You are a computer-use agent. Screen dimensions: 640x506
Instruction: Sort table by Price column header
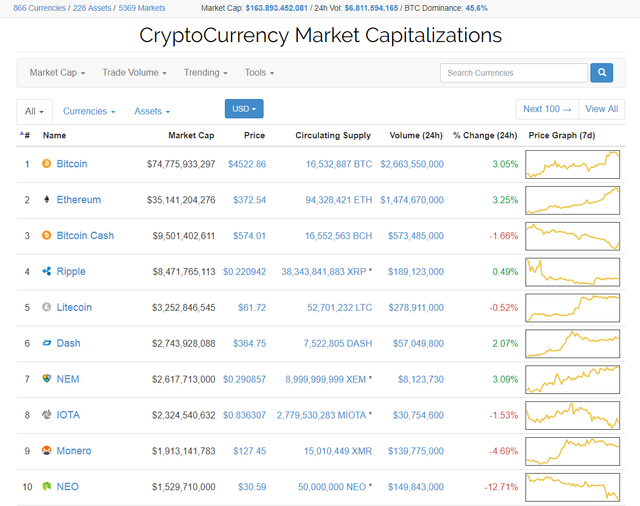click(x=254, y=135)
